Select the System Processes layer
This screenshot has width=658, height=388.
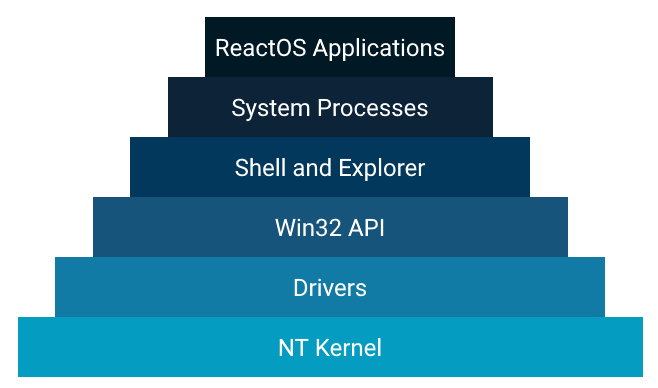pyautogui.click(x=330, y=107)
